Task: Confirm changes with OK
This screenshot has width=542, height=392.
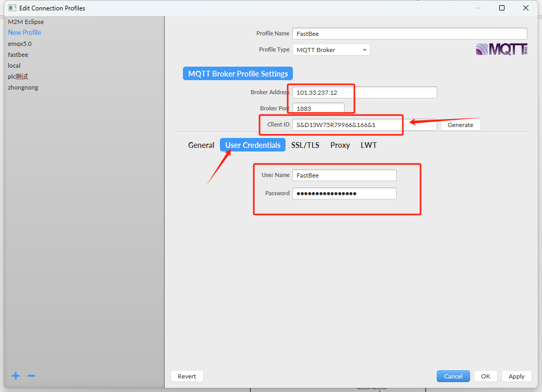Action: (x=485, y=376)
